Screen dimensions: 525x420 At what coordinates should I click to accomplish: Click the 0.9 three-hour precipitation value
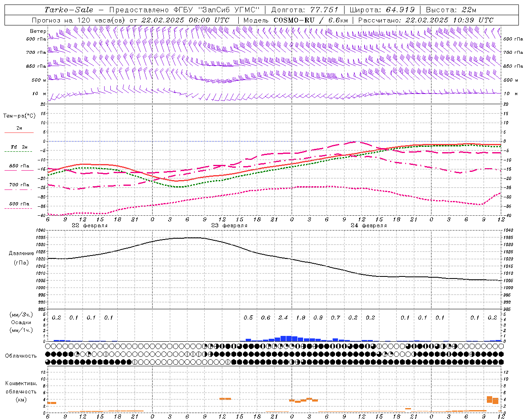coord(318,318)
